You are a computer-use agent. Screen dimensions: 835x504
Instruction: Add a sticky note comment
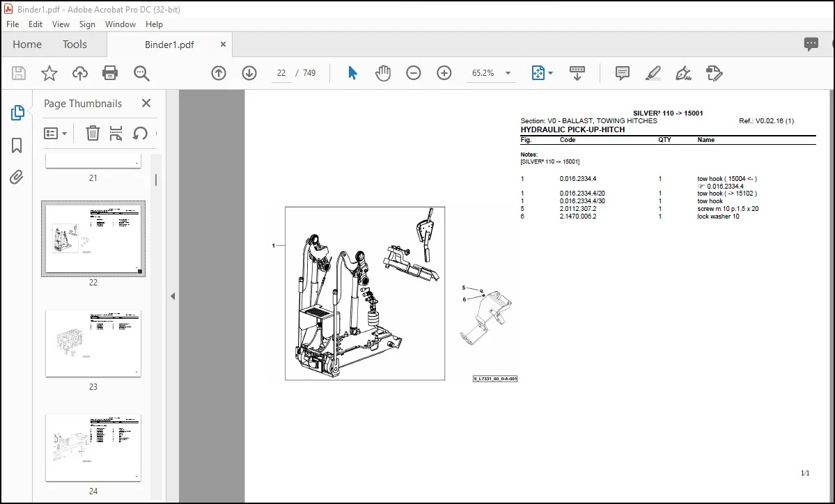(622, 73)
